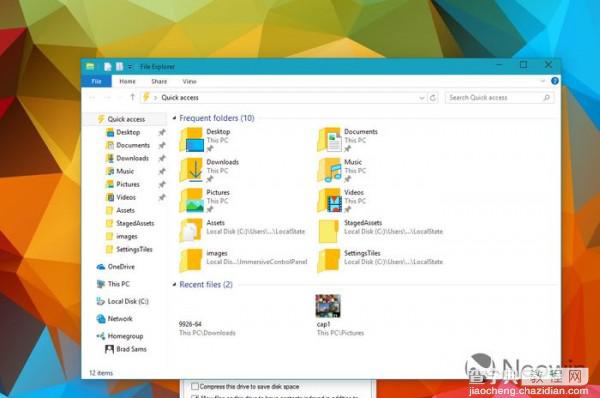This screenshot has width=600, height=398.
Task: Select the SettingsTiles folder icon in Frequent folders
Action: pyautogui.click(x=329, y=261)
